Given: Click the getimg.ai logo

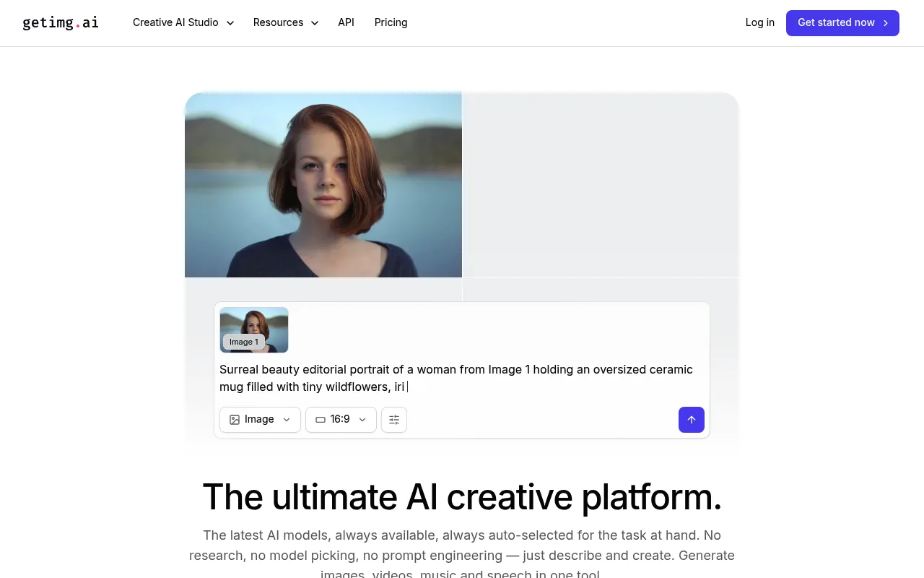Looking at the screenshot, I should pyautogui.click(x=61, y=22).
